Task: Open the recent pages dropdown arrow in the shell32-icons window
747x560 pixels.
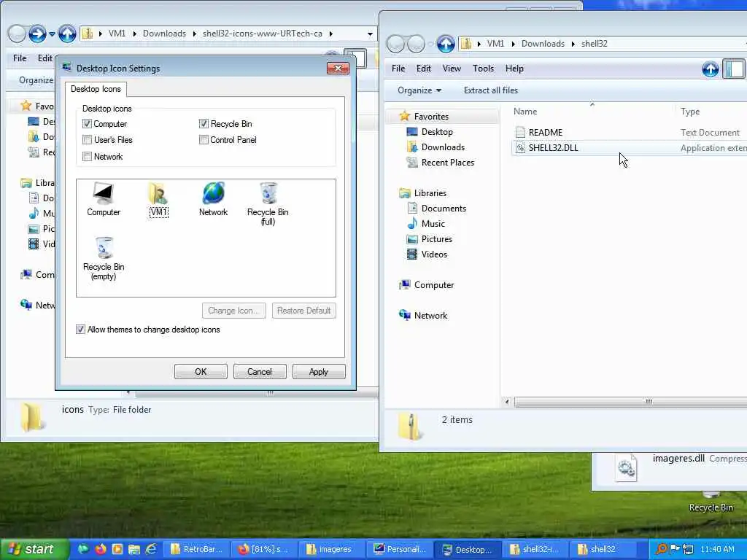Action: pos(52,34)
